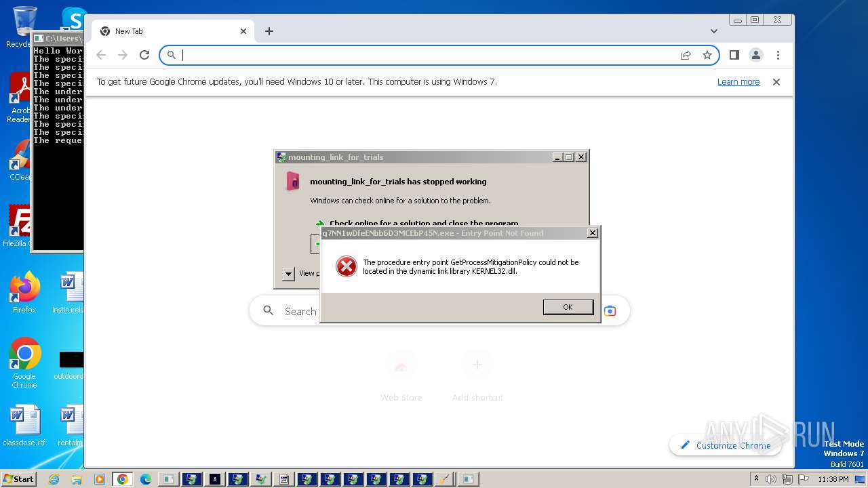Open the CCleaner desktop shortcut
The height and width of the screenshot is (488, 868).
tap(19, 160)
